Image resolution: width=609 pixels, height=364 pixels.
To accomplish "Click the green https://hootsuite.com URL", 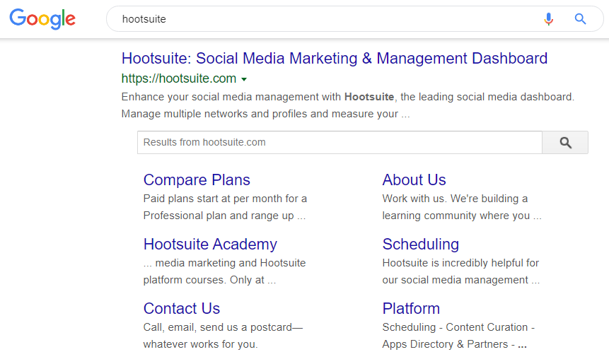I will [x=179, y=78].
